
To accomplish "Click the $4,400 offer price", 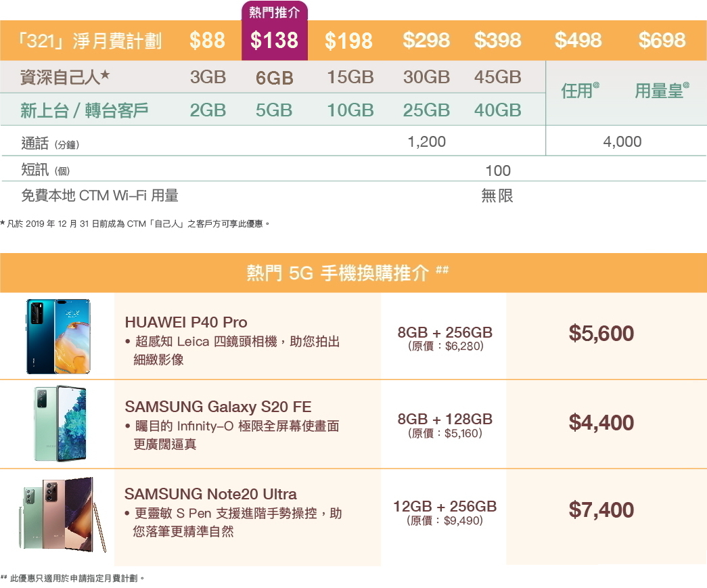I will coord(601,422).
